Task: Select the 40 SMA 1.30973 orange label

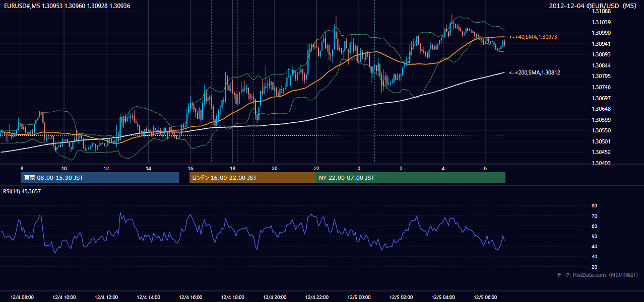Action: click(x=533, y=37)
